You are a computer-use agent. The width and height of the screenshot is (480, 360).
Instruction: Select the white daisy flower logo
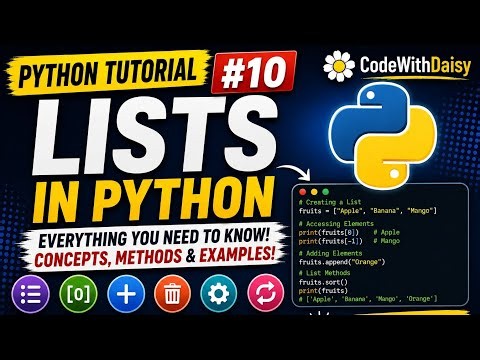coord(339,66)
